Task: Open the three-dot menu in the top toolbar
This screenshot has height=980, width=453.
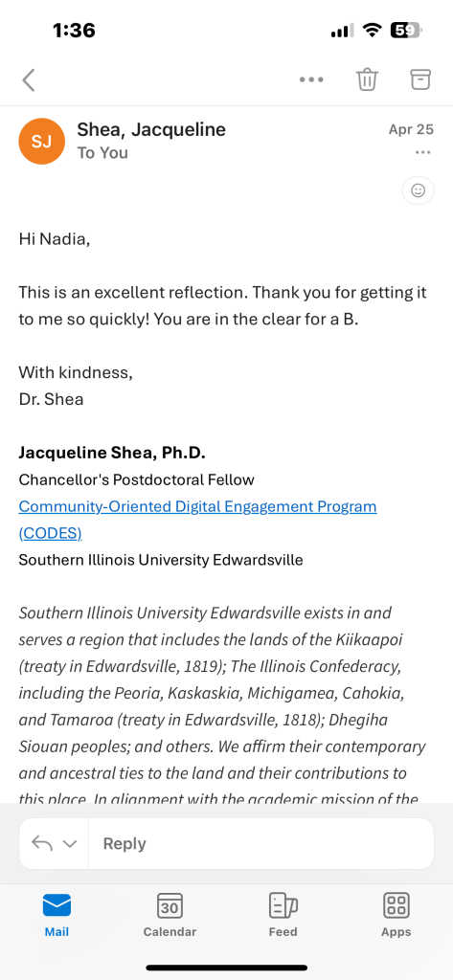Action: point(311,80)
